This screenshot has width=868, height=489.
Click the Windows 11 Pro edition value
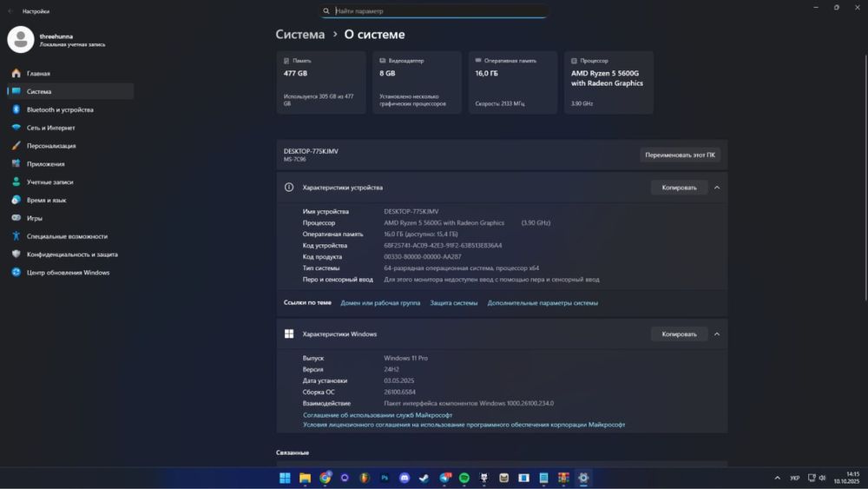click(x=405, y=359)
